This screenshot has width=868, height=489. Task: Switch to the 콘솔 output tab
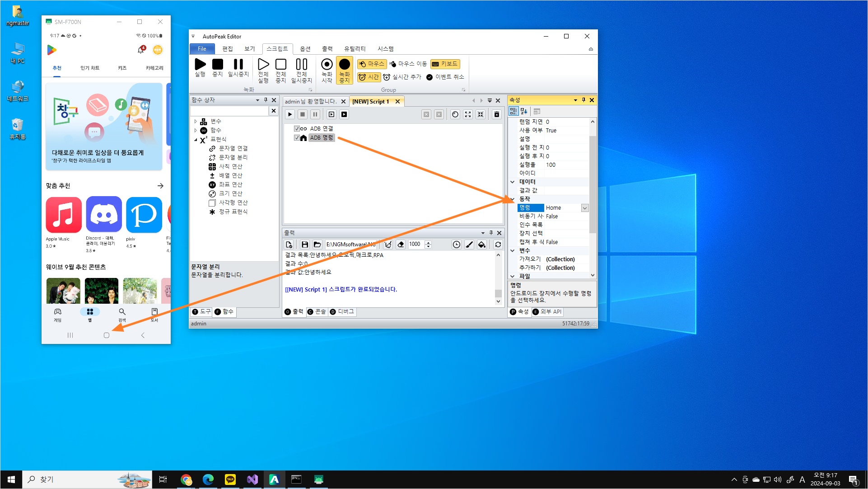click(x=316, y=312)
